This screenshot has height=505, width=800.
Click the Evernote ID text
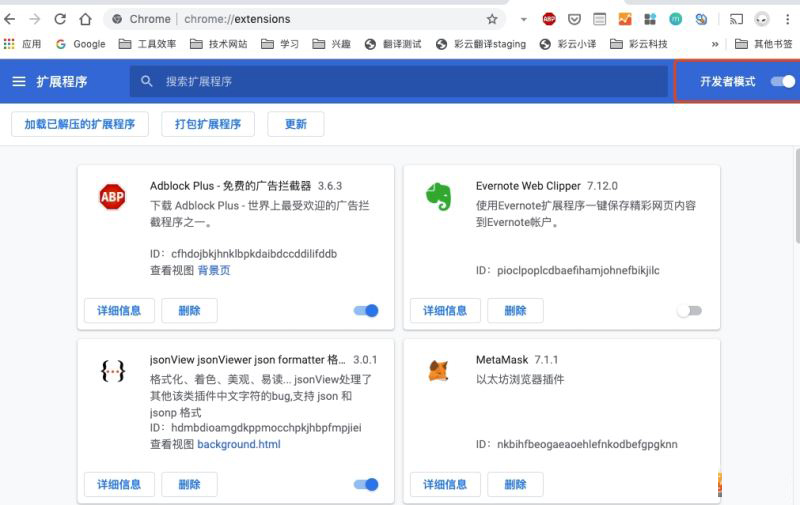(x=567, y=270)
